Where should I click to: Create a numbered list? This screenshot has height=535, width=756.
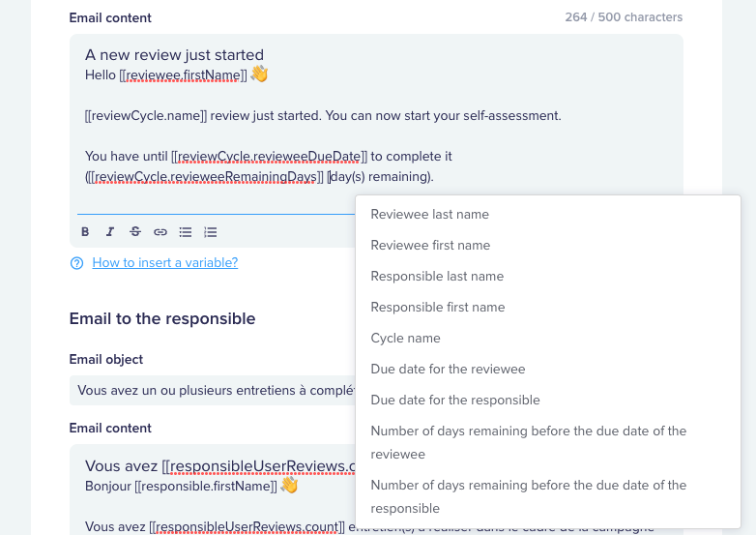pyautogui.click(x=210, y=232)
